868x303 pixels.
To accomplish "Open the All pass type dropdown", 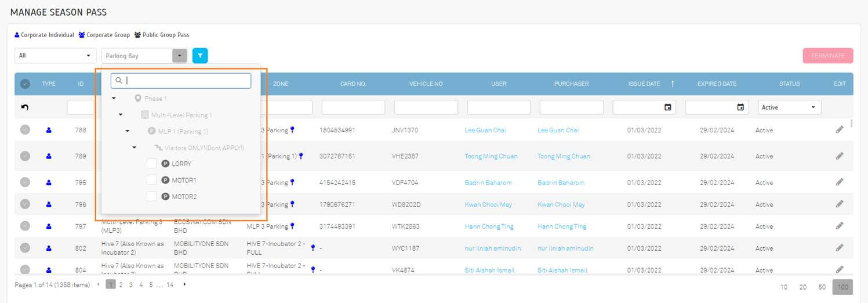I will click(x=55, y=56).
